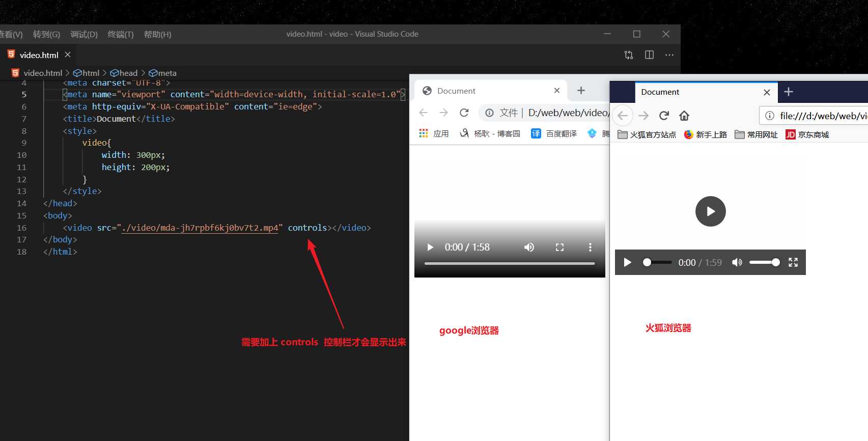868x441 pixels.
Task: Open the 常用网址 bookmark folder
Action: point(756,134)
